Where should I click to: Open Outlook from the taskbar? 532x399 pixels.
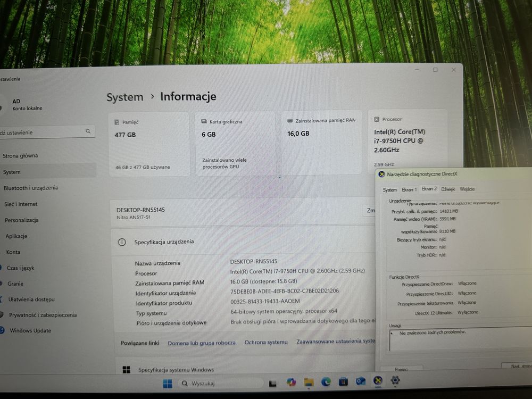pyautogui.click(x=360, y=381)
